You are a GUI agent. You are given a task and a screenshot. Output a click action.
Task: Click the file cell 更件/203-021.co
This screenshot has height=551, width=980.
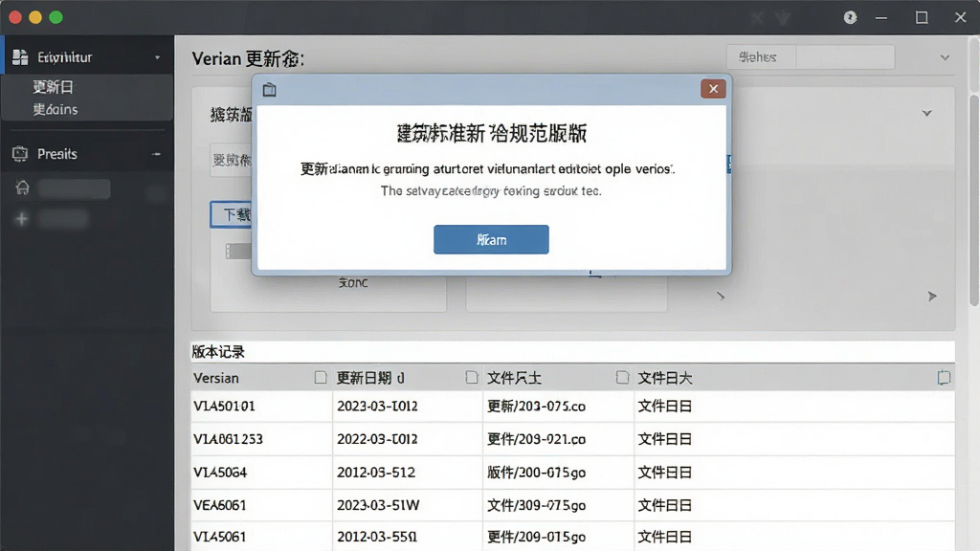[x=536, y=439]
